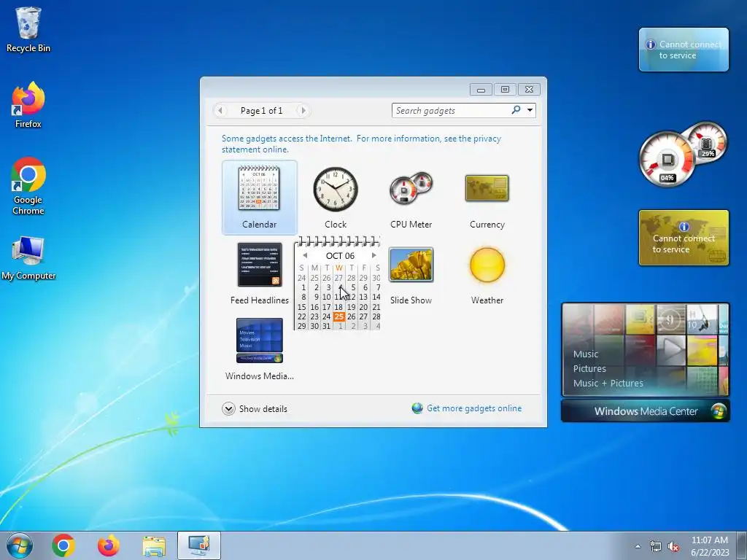Minimize the gadget gallery window

tap(481, 89)
